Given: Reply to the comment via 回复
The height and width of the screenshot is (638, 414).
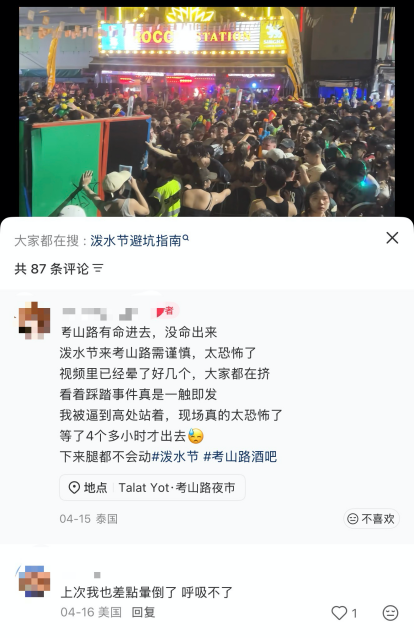Looking at the screenshot, I should point(143,612).
